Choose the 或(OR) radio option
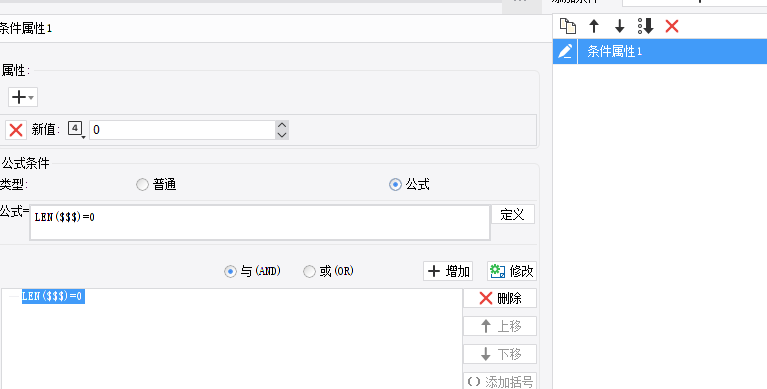This screenshot has height=389, width=767. point(309,271)
